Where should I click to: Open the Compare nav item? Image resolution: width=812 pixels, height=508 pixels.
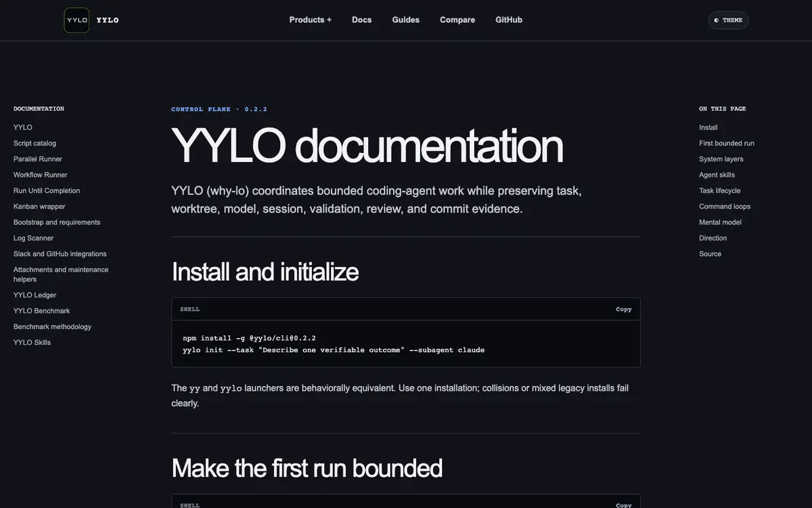(x=457, y=20)
